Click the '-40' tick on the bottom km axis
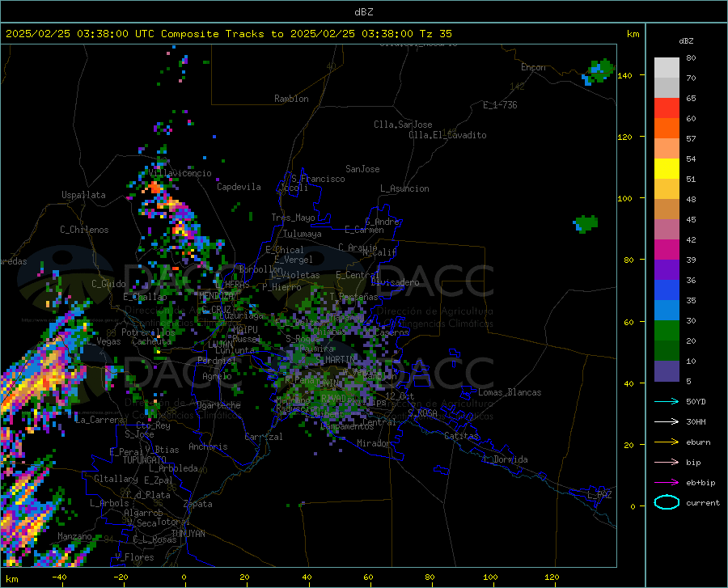 tap(59, 577)
